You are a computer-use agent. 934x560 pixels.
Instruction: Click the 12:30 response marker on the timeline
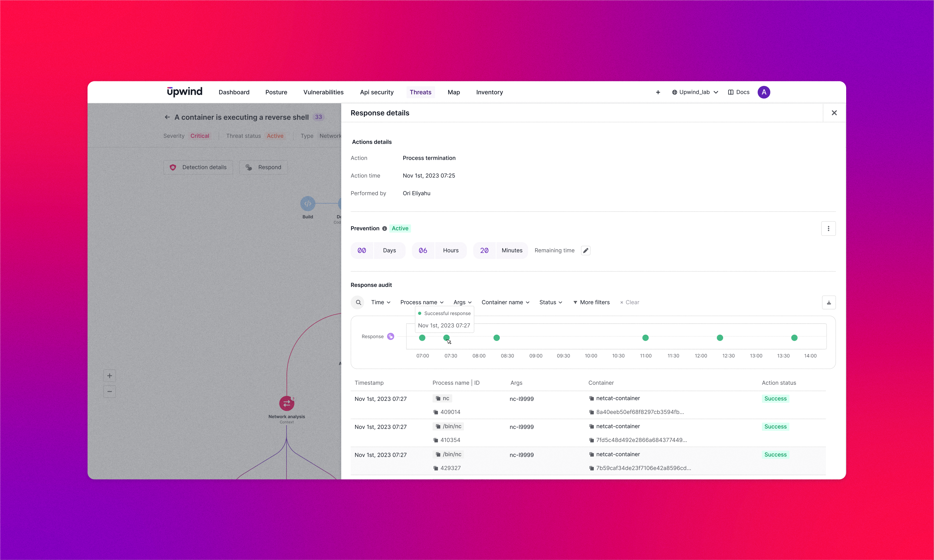[x=720, y=338]
